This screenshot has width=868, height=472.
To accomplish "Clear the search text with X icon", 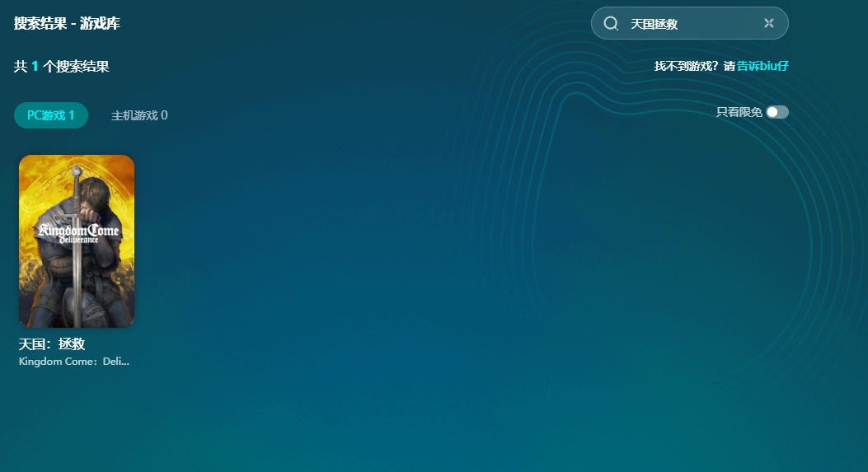I will click(769, 23).
